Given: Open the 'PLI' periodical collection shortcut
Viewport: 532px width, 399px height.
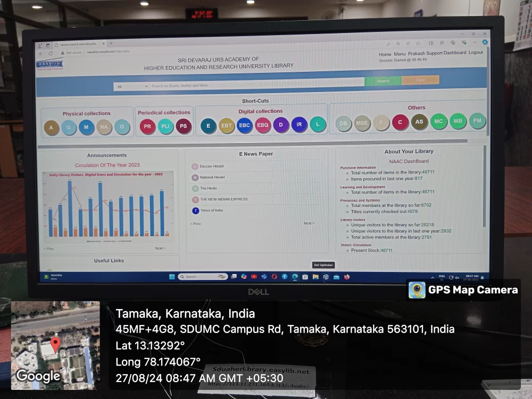Looking at the screenshot, I should click(165, 126).
